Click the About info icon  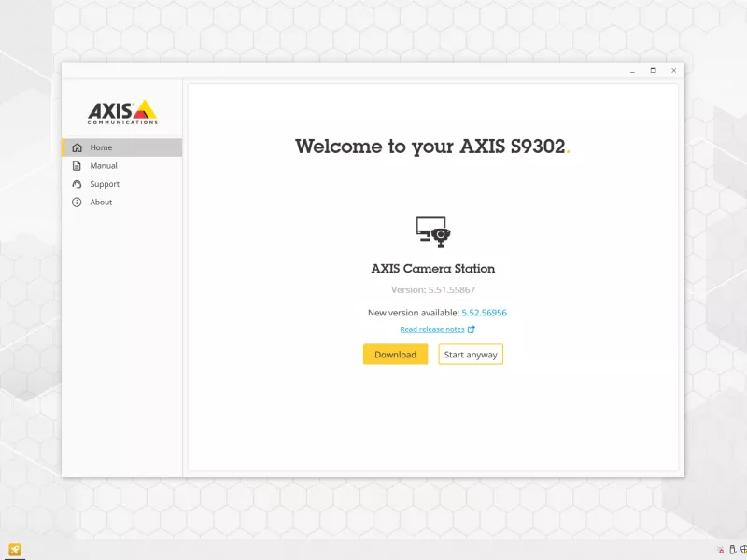(77, 202)
